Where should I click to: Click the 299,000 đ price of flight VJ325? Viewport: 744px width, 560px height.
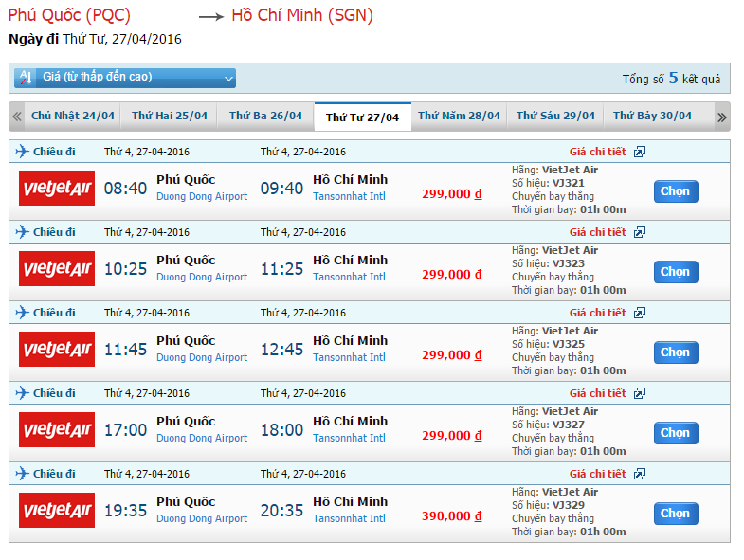[x=452, y=355]
